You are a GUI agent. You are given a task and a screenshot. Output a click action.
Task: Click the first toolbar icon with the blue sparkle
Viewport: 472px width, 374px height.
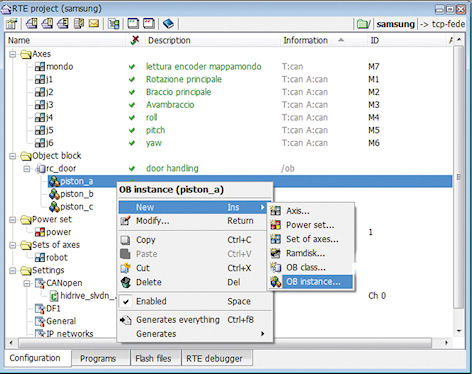pos(11,24)
